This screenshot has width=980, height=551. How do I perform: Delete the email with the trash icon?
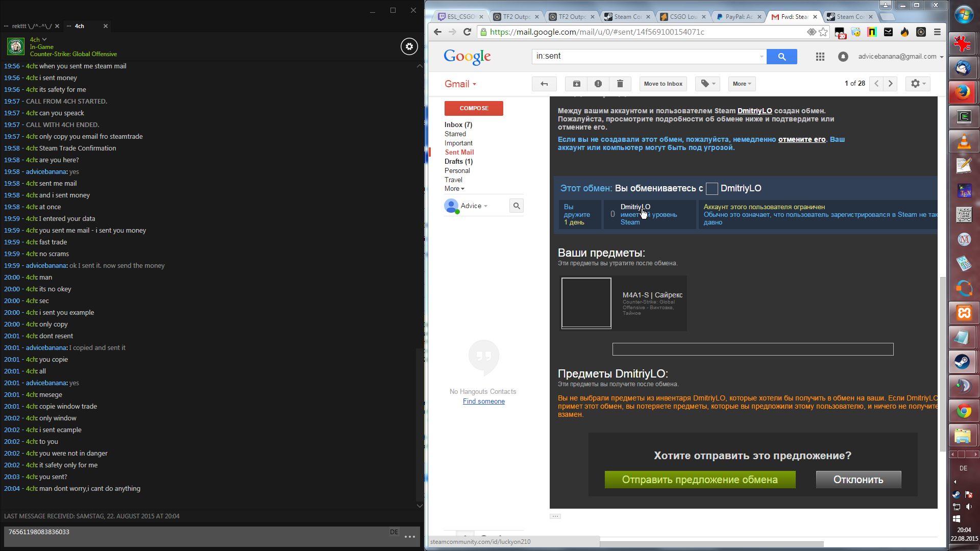pos(620,84)
